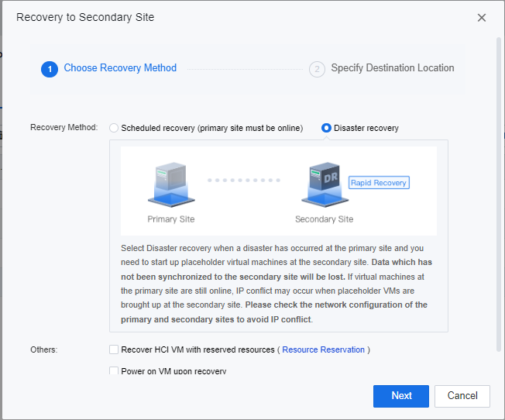
Task: Click the Disaster recovery description paragraph
Action: click(276, 284)
